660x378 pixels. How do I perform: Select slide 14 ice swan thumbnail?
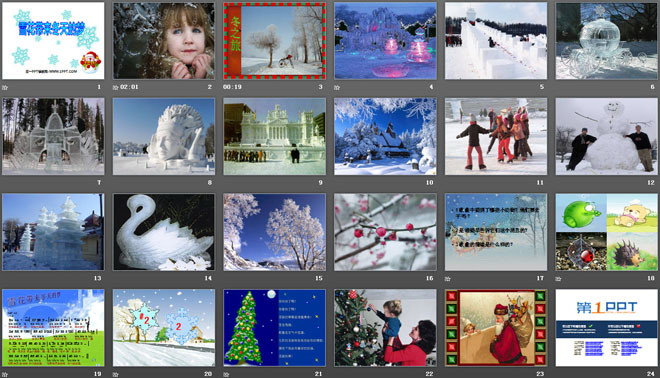tap(164, 232)
